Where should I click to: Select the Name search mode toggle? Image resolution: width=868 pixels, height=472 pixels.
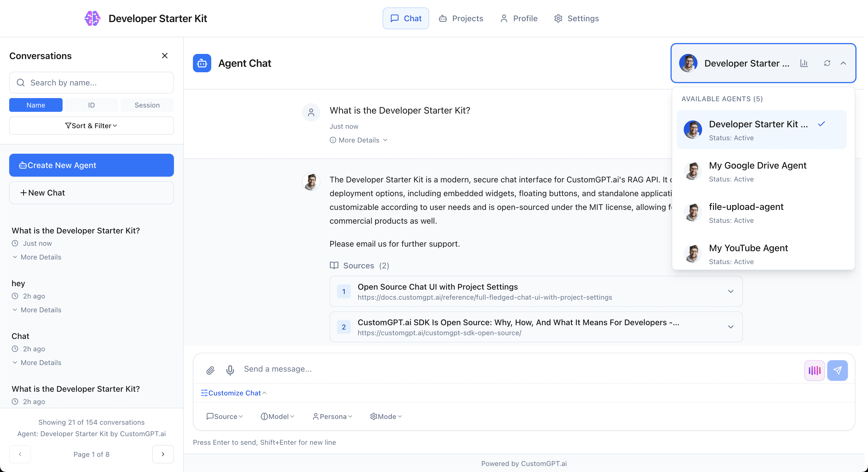(36, 105)
